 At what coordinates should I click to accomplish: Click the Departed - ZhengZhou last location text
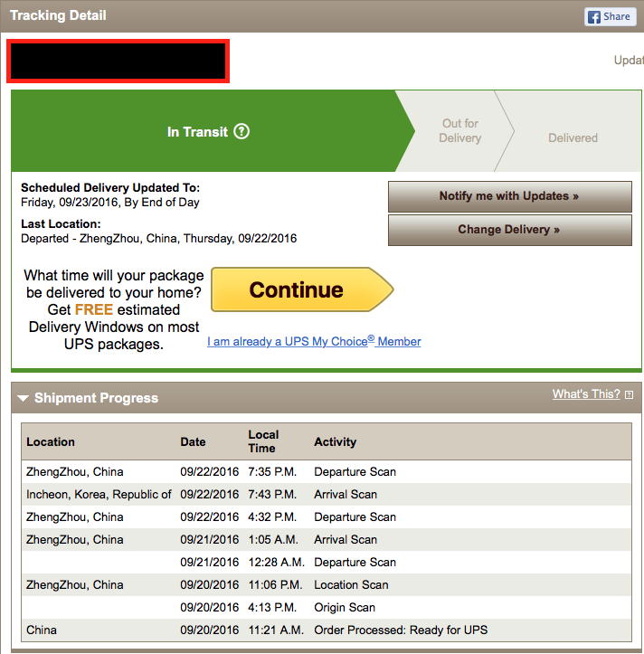[158, 239]
